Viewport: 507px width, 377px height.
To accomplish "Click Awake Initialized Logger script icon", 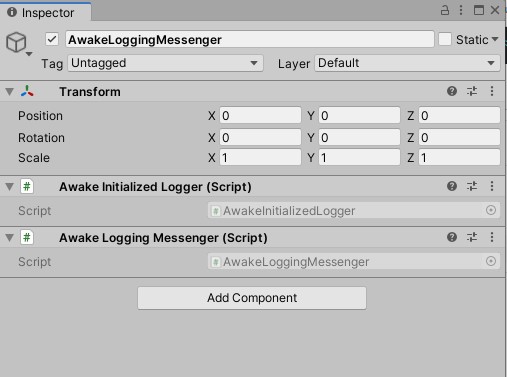I will (27, 186).
